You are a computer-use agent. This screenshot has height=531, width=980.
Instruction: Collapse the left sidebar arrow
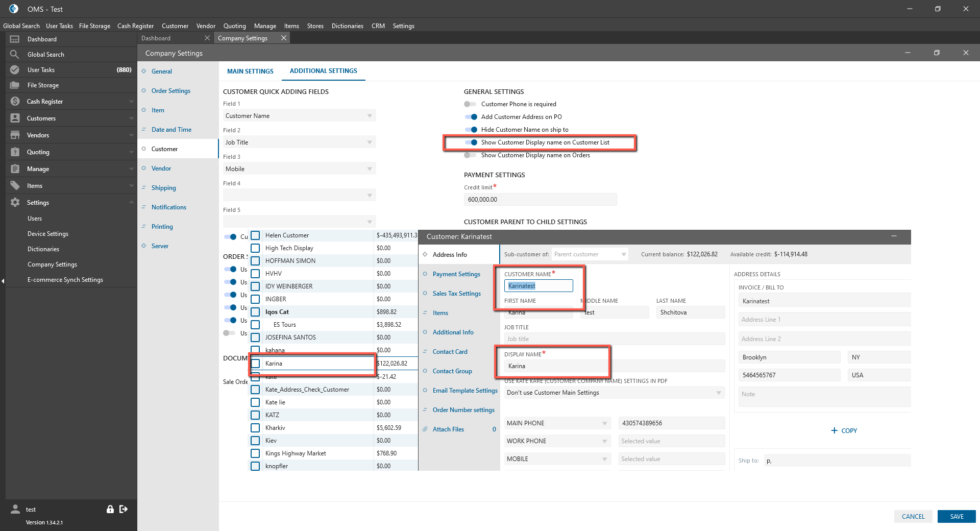[x=3, y=281]
